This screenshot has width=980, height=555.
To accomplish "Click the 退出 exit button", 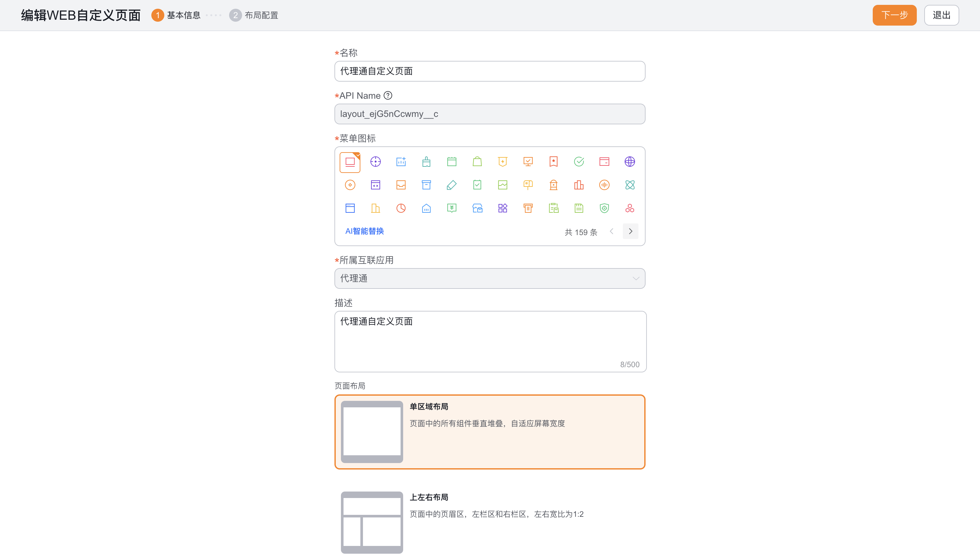I will 941,15.
